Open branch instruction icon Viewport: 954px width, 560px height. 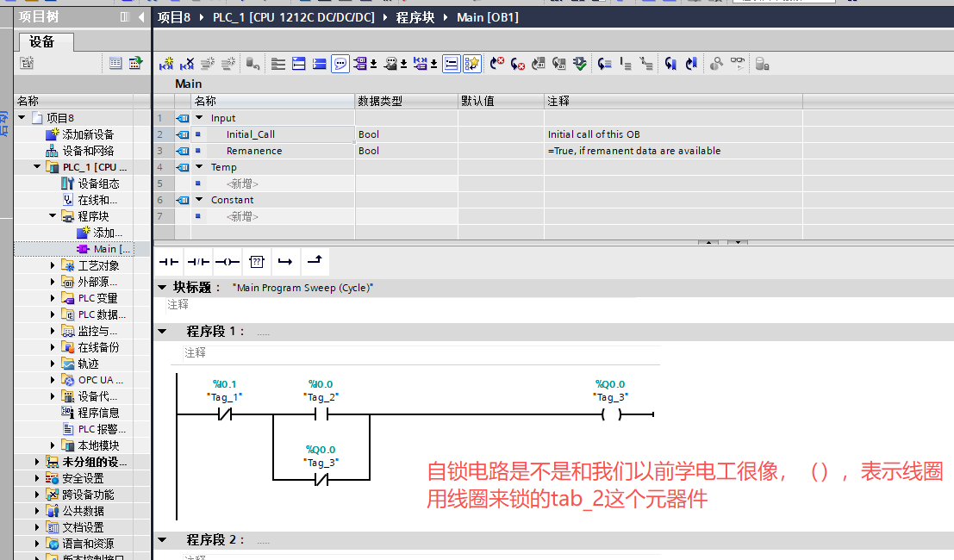coord(285,261)
